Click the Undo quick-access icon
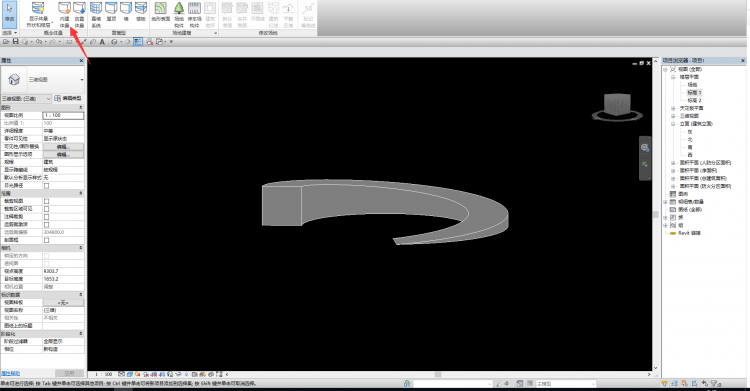 click(x=39, y=42)
